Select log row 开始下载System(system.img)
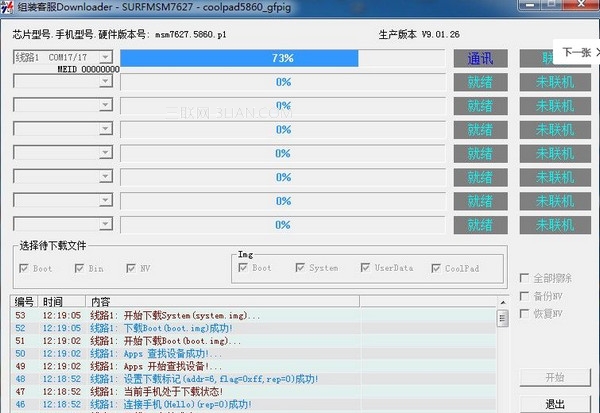600x413 pixels. tap(254, 316)
